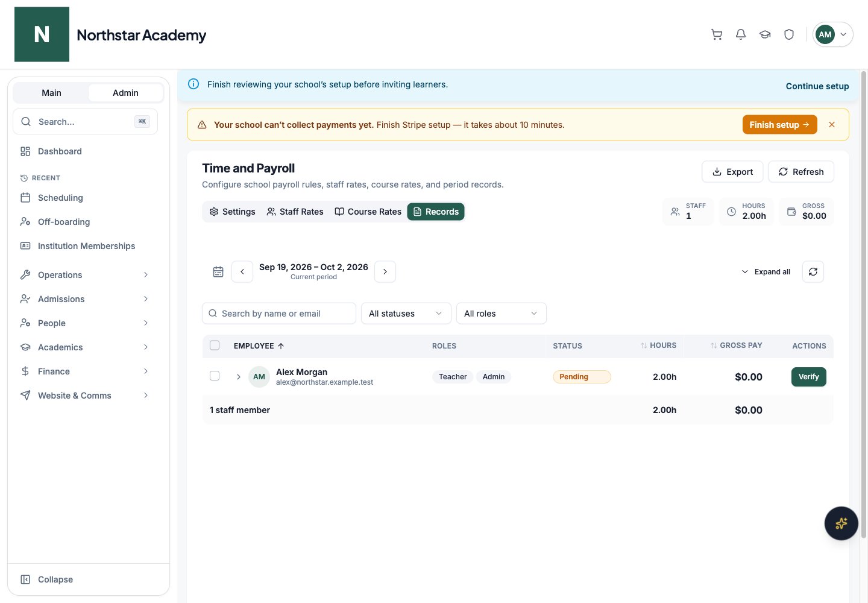Screen dimensions: 868x603
Task: Expand the Finance sidebar section
Action: click(86, 371)
